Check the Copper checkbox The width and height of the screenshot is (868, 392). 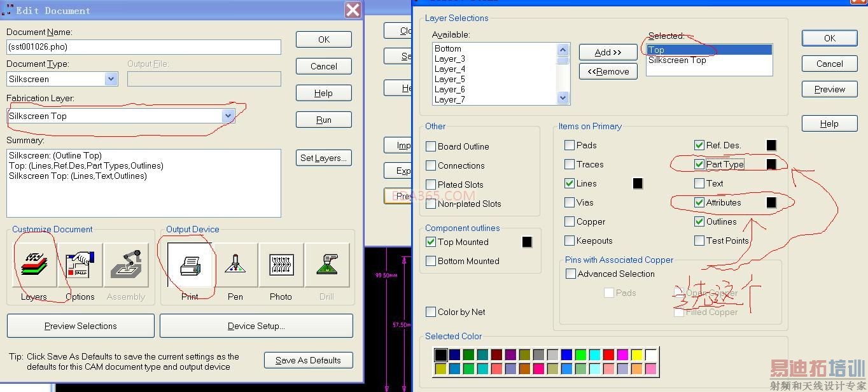(x=570, y=221)
